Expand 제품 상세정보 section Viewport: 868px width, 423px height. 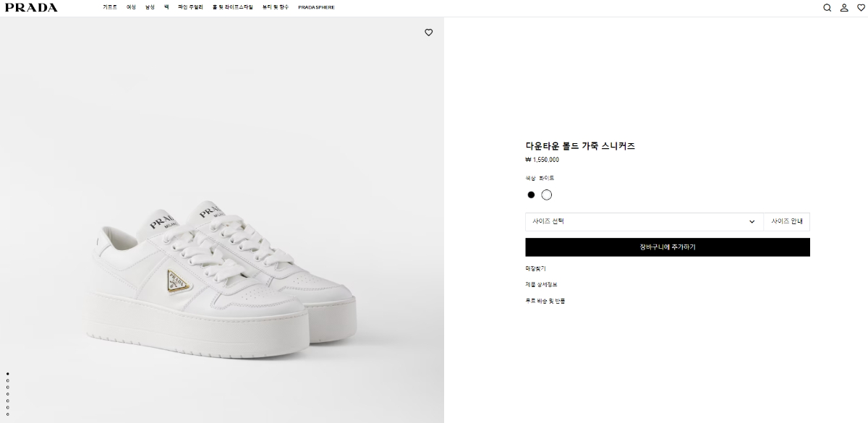click(x=541, y=284)
